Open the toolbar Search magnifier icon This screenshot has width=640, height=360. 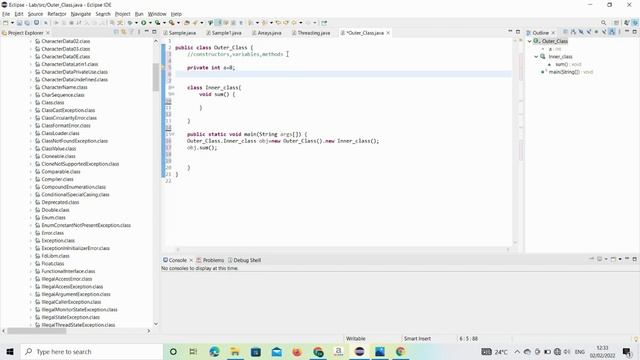coord(603,23)
